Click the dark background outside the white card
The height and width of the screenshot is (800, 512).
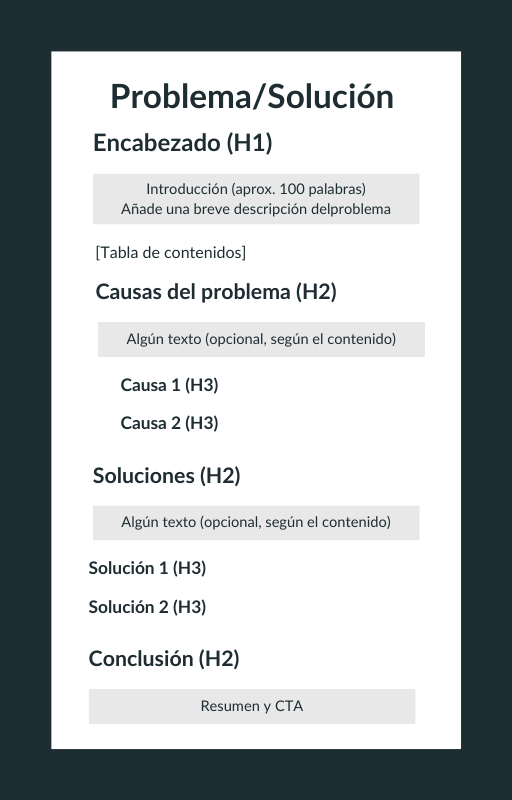tap(25, 400)
